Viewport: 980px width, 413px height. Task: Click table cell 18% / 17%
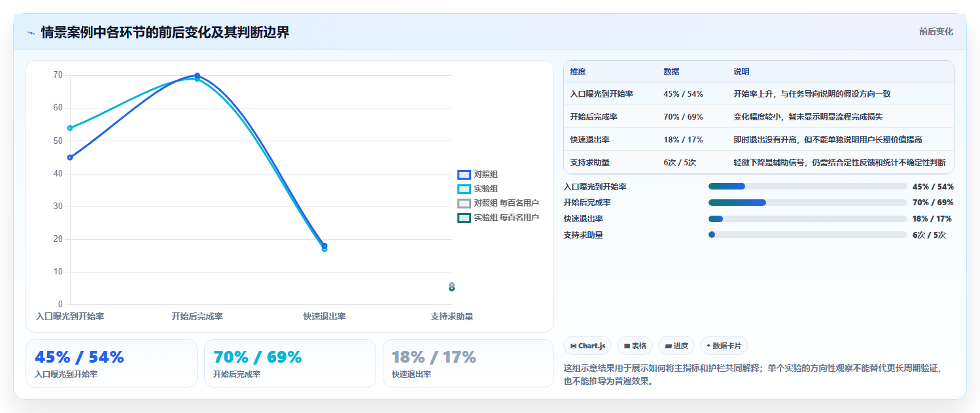tap(683, 140)
